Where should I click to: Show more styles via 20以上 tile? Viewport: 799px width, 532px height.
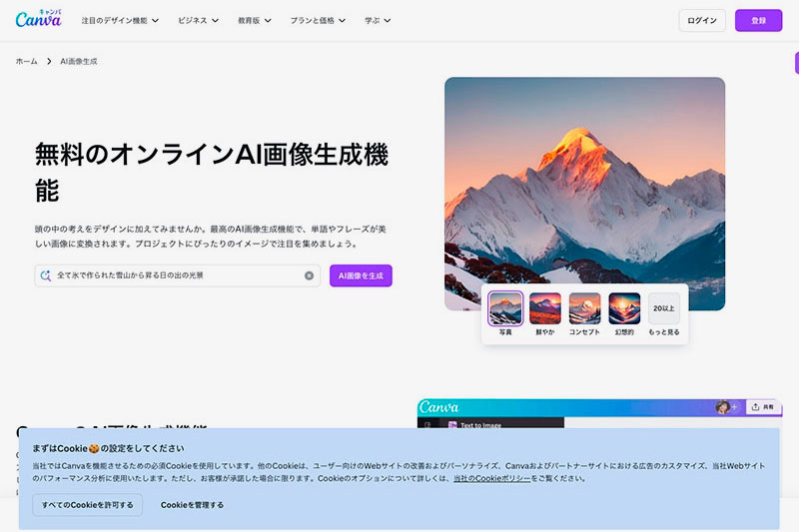[664, 308]
